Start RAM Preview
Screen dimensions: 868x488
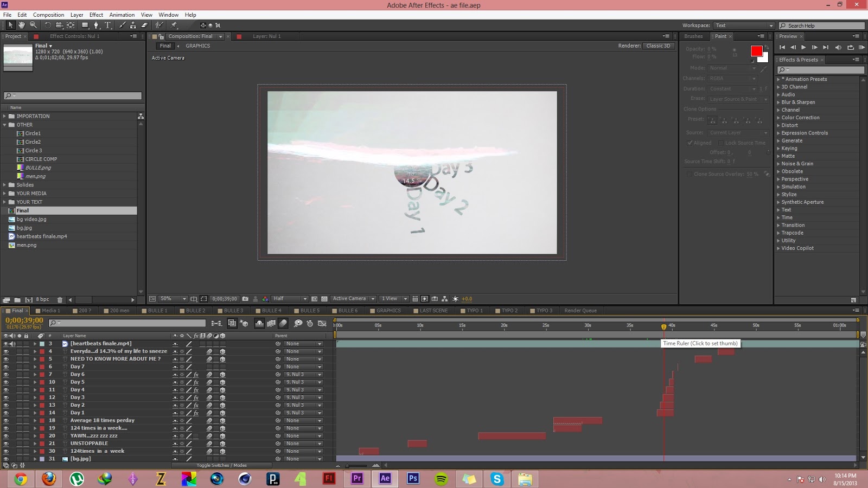tap(861, 47)
